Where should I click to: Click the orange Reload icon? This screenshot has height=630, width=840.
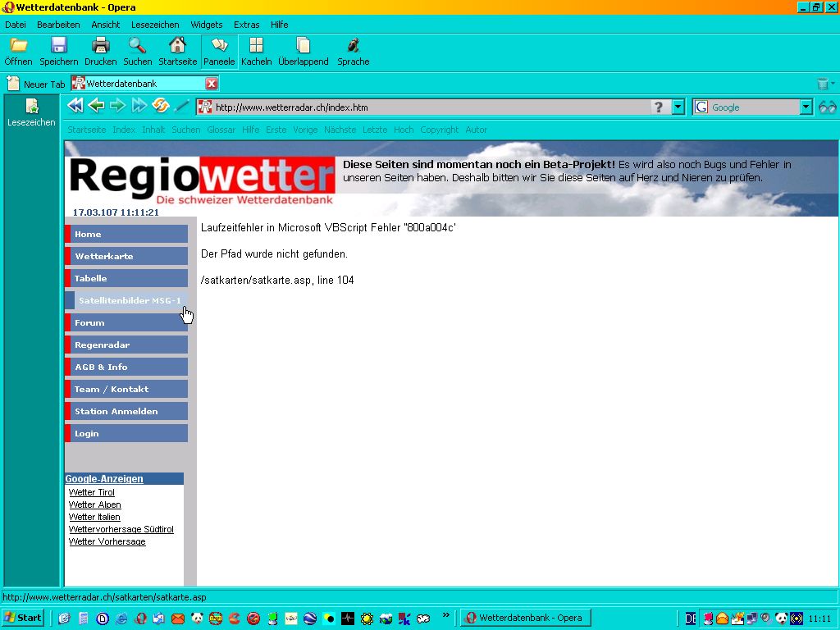click(160, 106)
